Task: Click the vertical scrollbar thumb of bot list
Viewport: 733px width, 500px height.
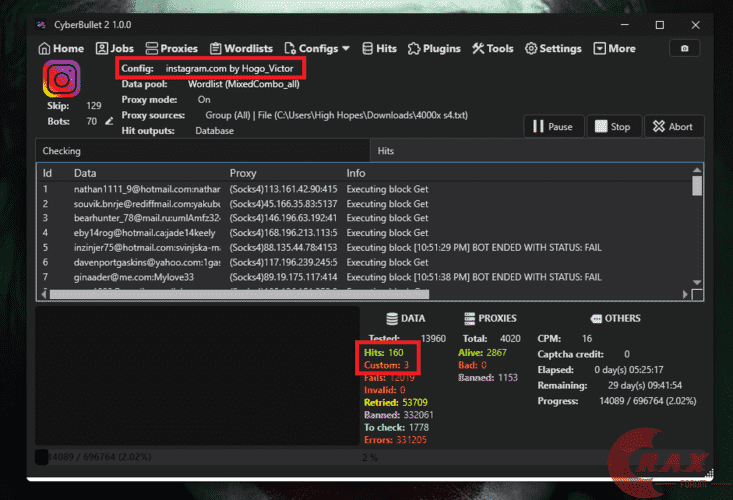Action: [x=697, y=186]
